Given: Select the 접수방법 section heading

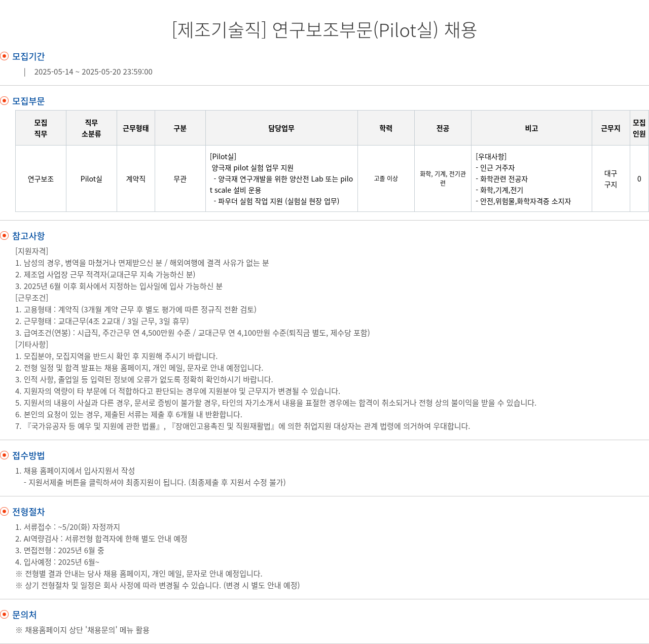Looking at the screenshot, I should (x=28, y=455).
